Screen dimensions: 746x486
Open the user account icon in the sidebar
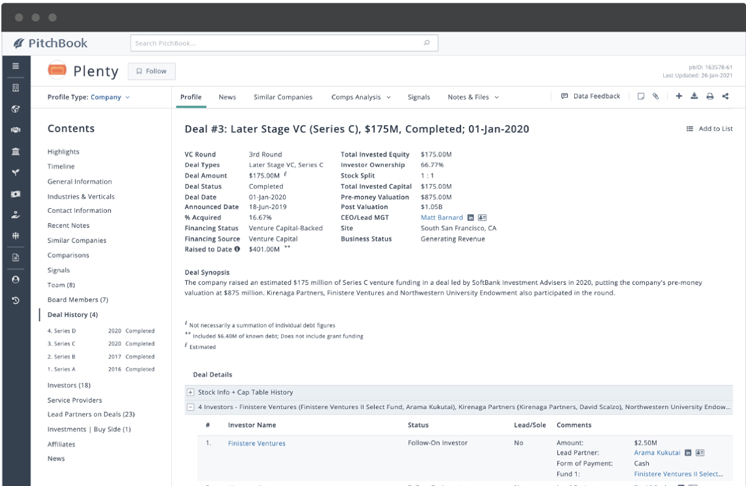pos(16,280)
